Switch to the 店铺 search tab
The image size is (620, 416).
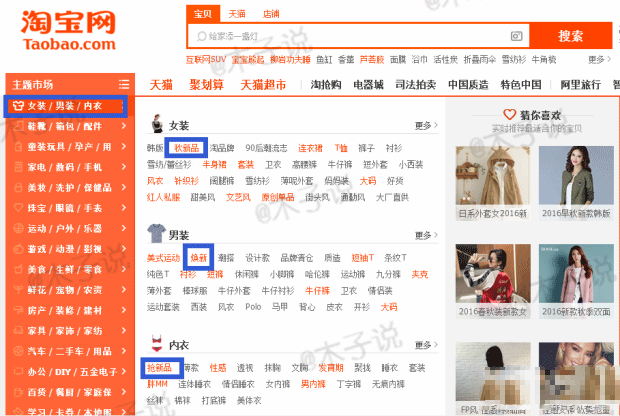(271, 14)
